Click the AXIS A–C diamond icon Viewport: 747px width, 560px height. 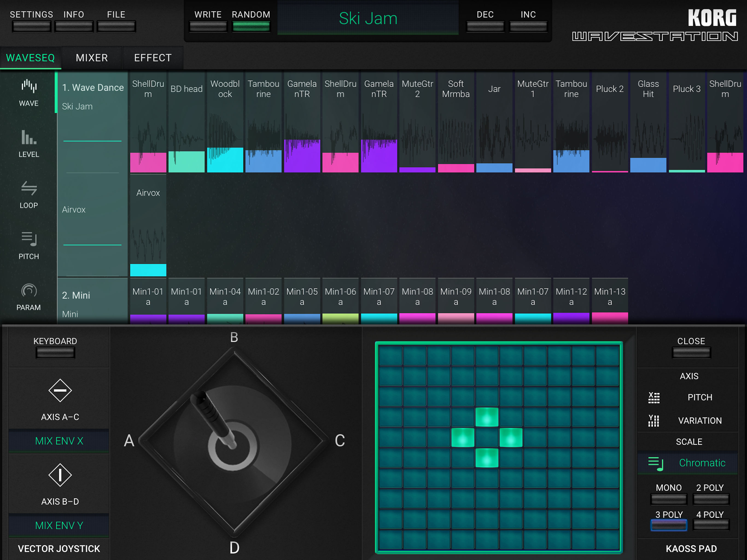point(60,390)
